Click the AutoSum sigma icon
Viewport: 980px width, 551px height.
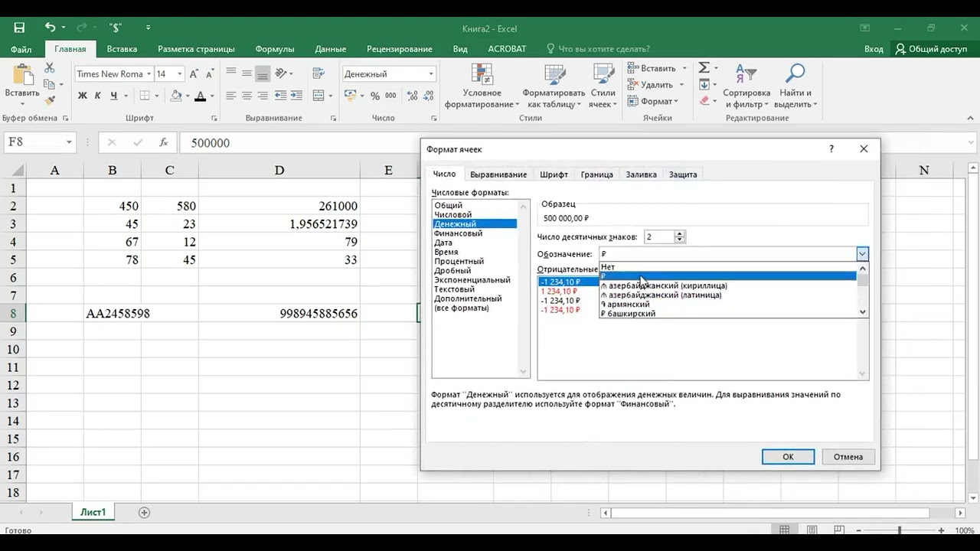(704, 68)
